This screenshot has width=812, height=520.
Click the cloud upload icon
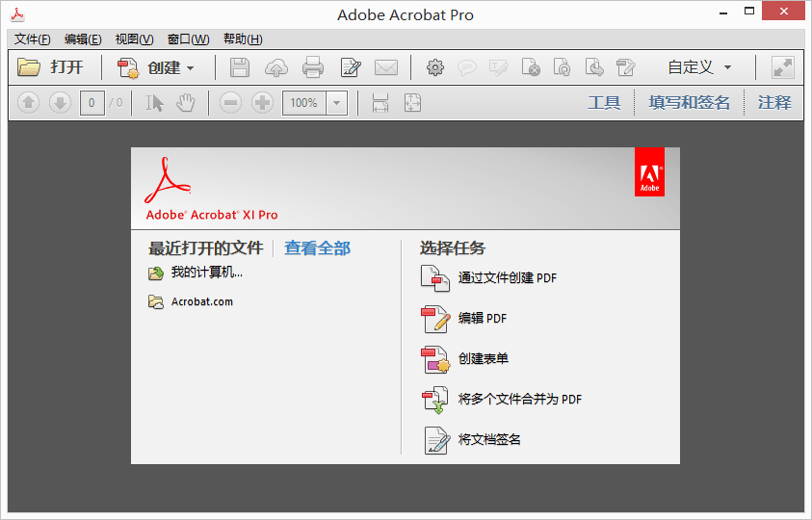tap(276, 67)
